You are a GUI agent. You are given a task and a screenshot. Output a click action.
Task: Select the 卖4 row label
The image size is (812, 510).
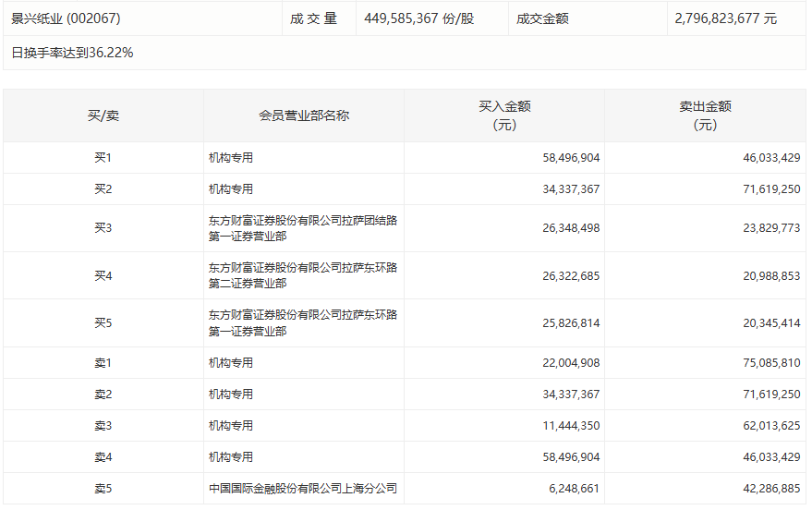click(x=103, y=457)
